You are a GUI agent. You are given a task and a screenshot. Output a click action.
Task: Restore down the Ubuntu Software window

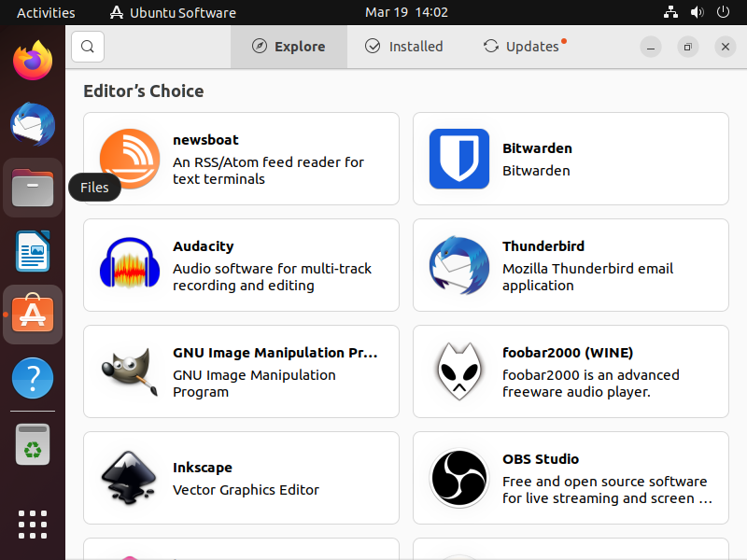(x=688, y=47)
